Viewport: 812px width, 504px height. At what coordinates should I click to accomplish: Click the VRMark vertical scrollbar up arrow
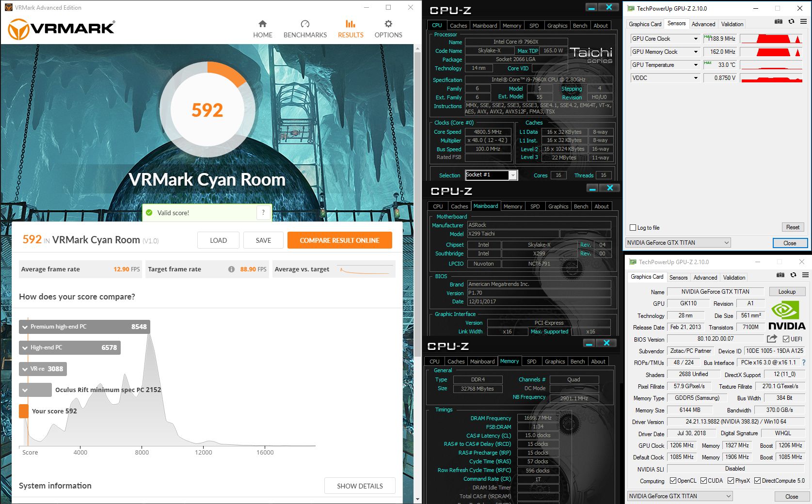pos(418,48)
